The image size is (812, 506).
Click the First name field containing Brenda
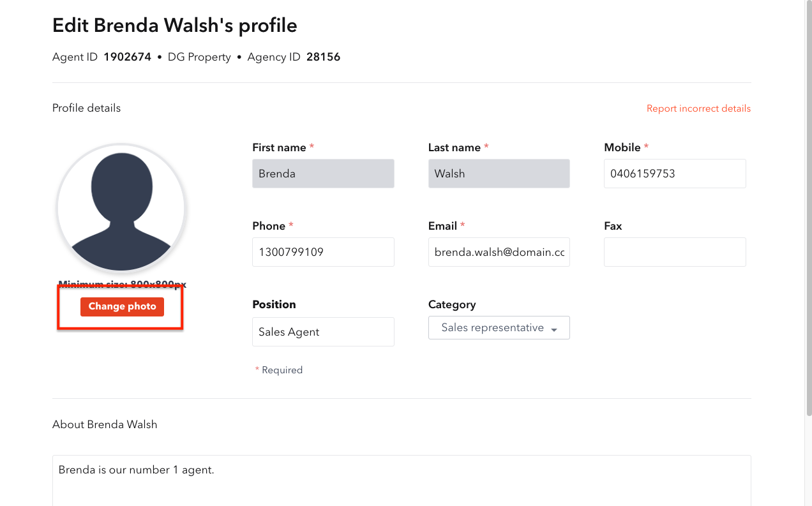323,174
